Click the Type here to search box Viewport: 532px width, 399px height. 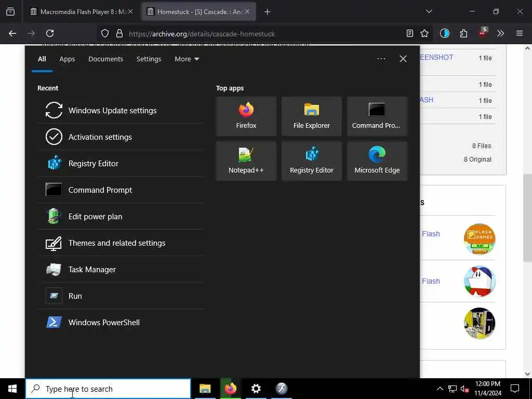[108, 389]
